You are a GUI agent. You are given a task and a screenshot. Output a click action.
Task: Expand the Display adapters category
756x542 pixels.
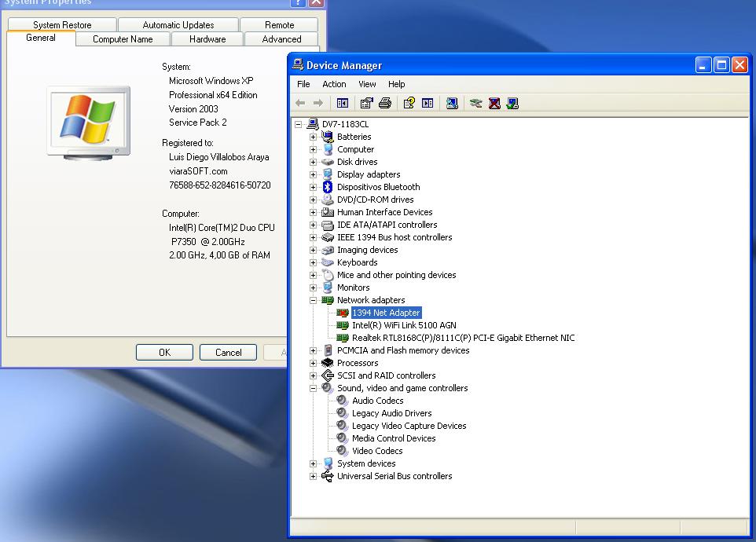pos(313,174)
